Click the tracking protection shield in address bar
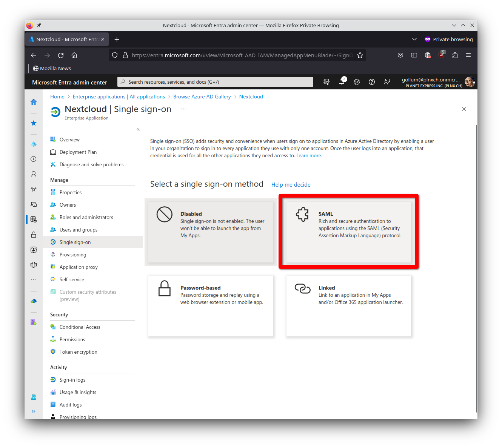 pyautogui.click(x=114, y=55)
